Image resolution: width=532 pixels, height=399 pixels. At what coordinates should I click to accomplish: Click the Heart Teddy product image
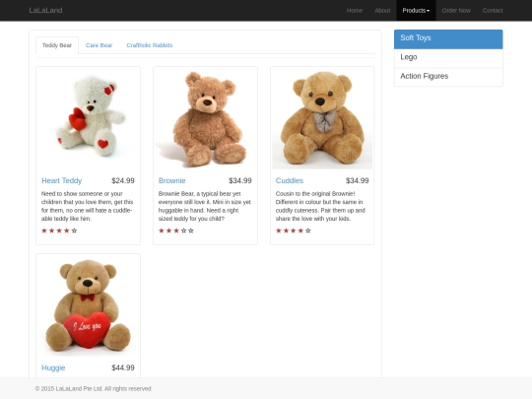88,118
